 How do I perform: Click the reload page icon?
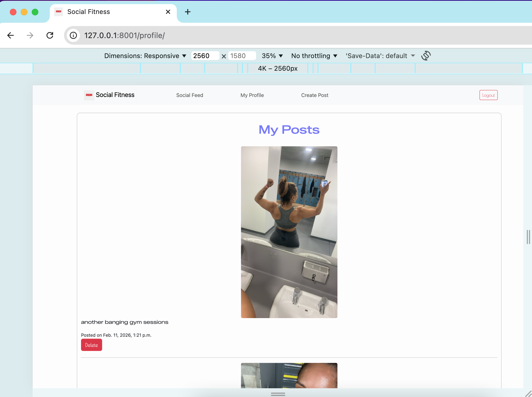pyautogui.click(x=50, y=35)
